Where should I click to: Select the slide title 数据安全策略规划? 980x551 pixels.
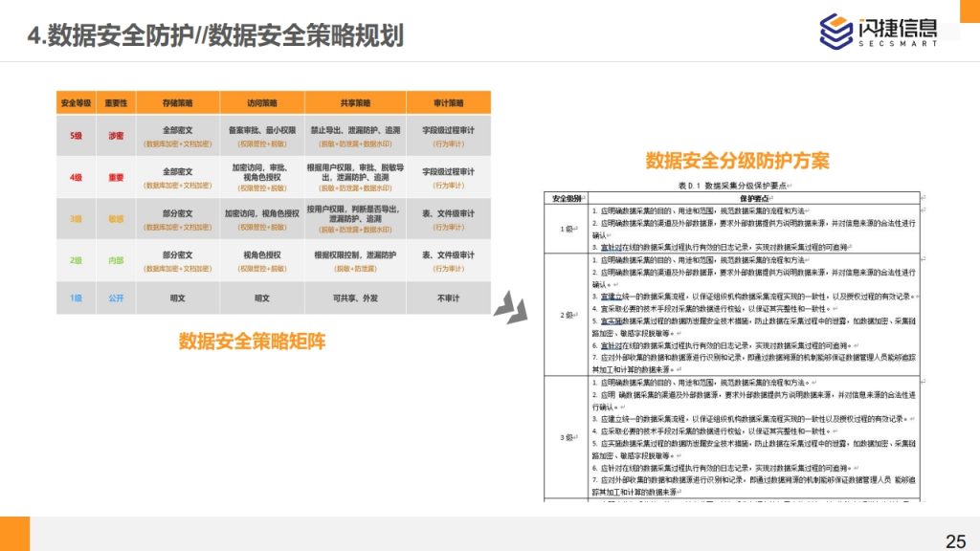point(305,35)
